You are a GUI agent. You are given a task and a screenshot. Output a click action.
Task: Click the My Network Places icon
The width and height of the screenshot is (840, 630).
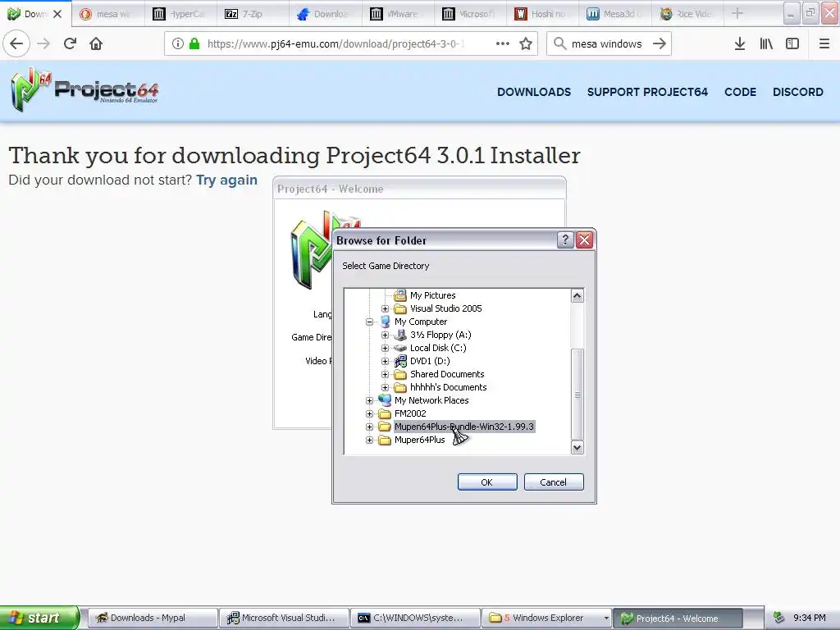coord(385,400)
